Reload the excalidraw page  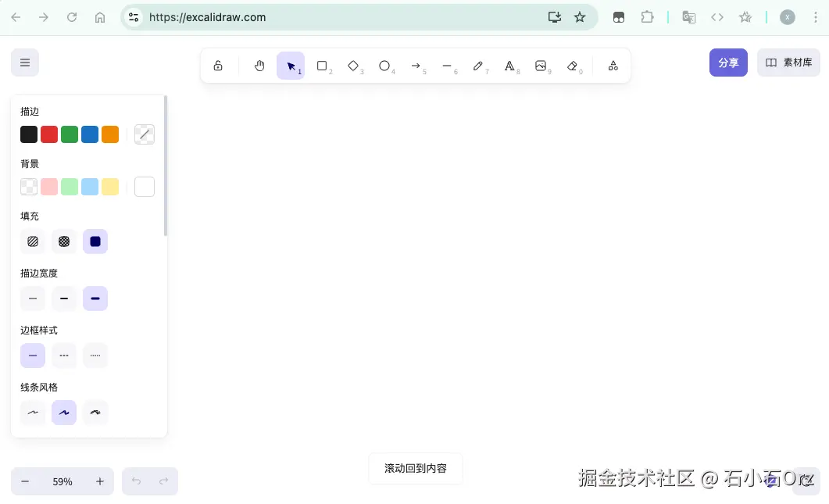click(72, 17)
